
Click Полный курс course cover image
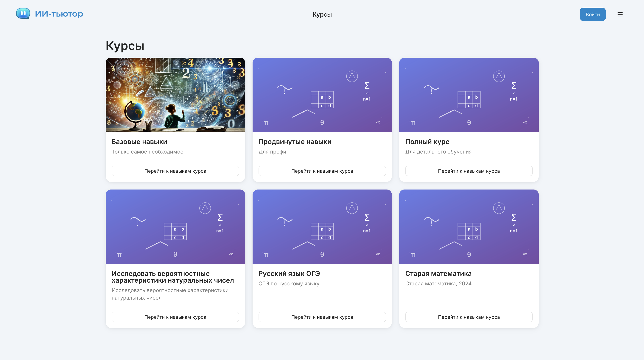[469, 95]
